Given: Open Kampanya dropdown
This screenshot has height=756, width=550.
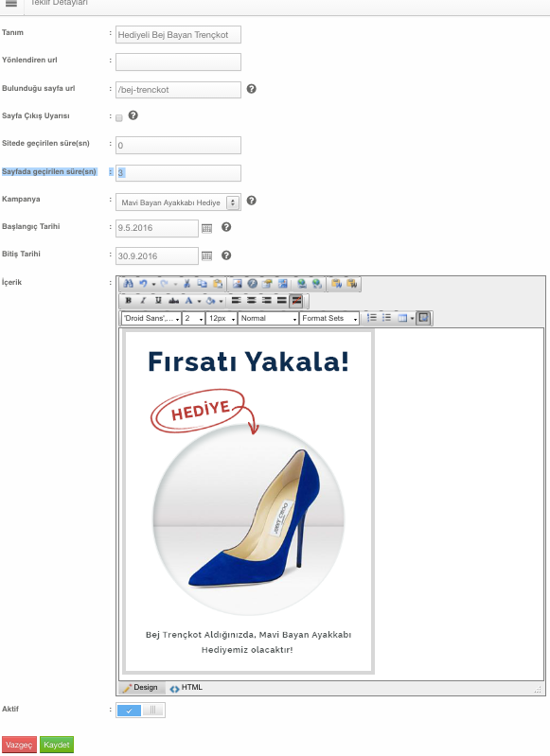Looking at the screenshot, I should pyautogui.click(x=179, y=202).
